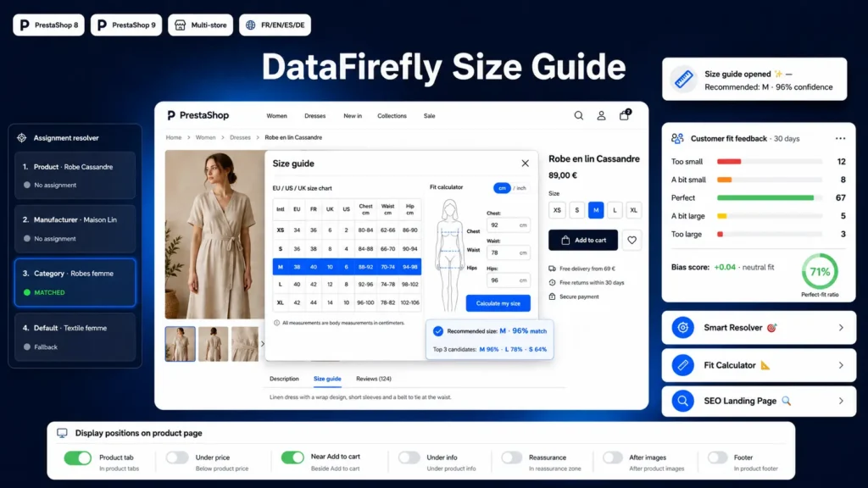Screen dimensions: 868x488
Task: Click the PrestaShop 9 badge
Action: click(126, 25)
